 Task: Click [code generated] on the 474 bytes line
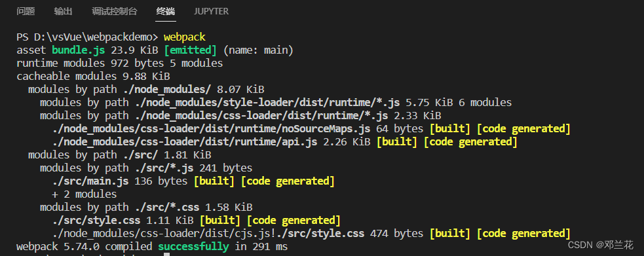click(x=523, y=234)
